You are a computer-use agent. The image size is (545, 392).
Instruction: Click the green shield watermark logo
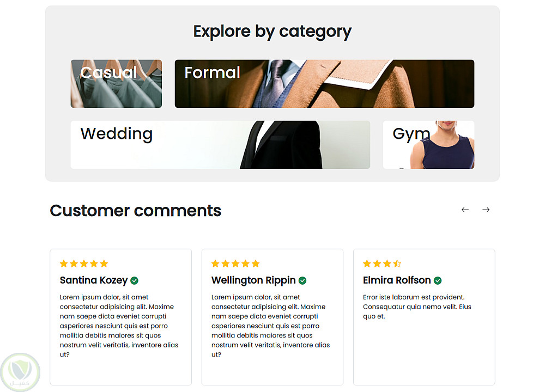coord(20,372)
